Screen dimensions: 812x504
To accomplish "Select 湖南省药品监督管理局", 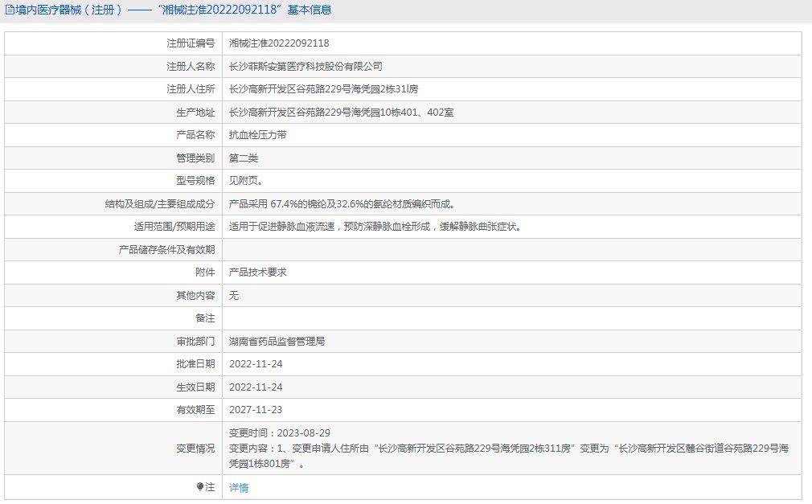I will coord(277,342).
